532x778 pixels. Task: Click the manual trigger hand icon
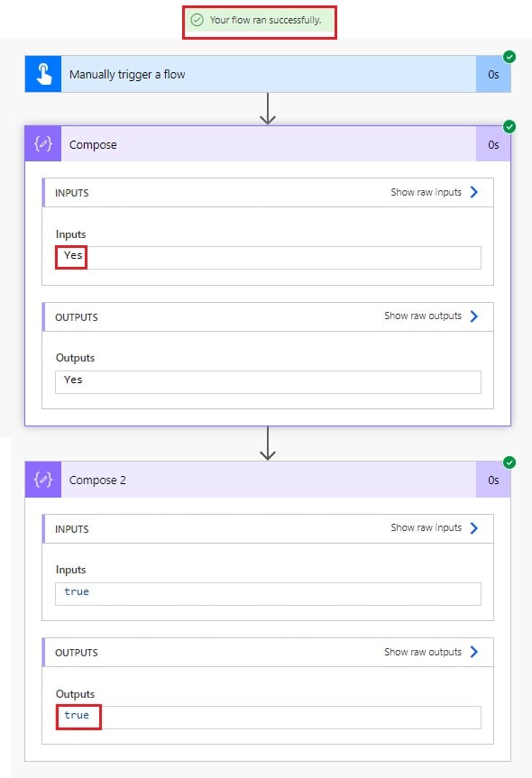(x=43, y=74)
